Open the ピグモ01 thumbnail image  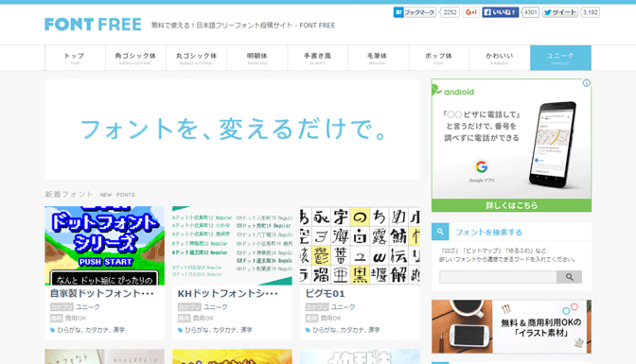click(x=360, y=246)
